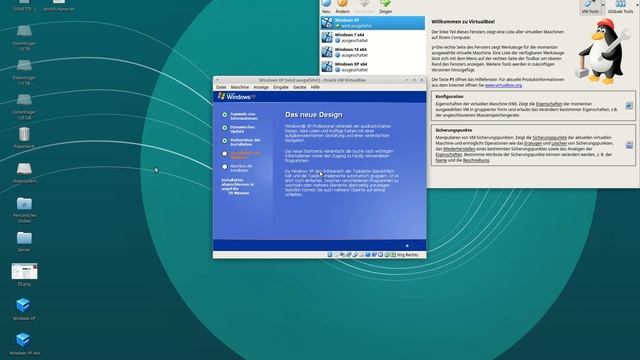Screen dimensions: 640x360
Task: Click the hard disk status bar icon
Action: point(330,255)
